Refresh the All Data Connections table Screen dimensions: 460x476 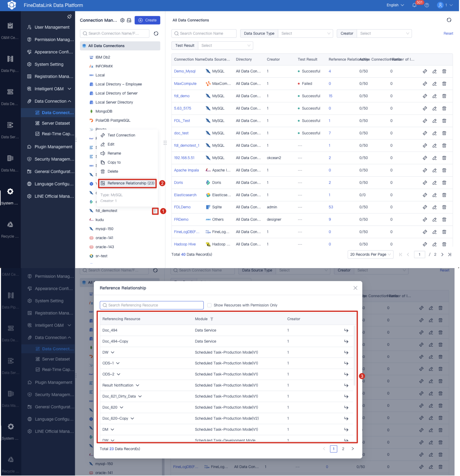[x=449, y=20]
